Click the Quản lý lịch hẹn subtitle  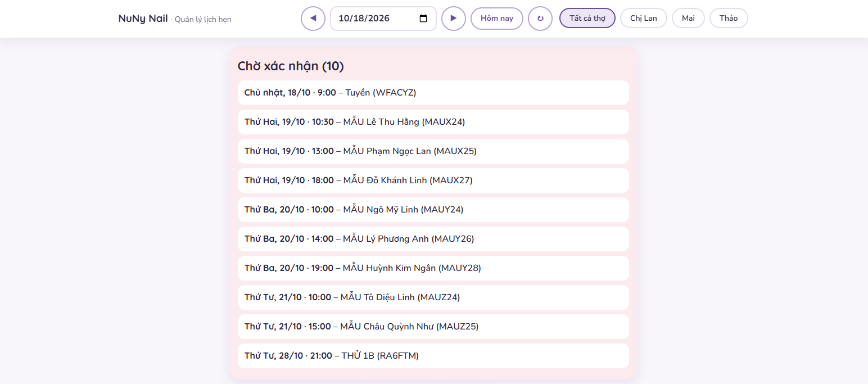(203, 20)
